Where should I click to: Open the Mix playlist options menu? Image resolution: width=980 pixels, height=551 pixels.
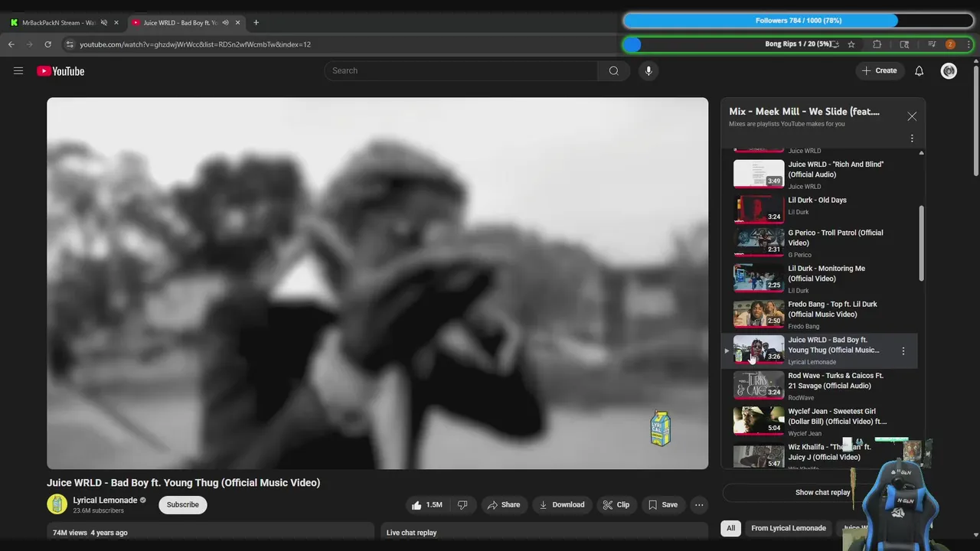(x=912, y=139)
